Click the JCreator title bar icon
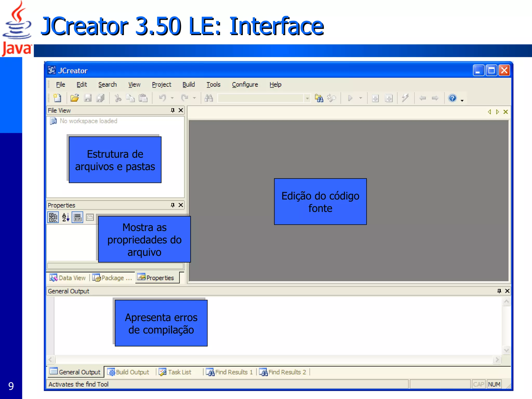532x399 pixels. (52, 70)
